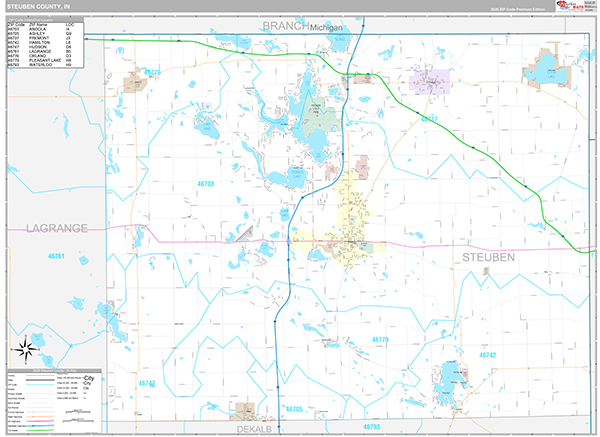600x437 pixels.
Task: Click the STEUBEN county name label
Action: (488, 257)
